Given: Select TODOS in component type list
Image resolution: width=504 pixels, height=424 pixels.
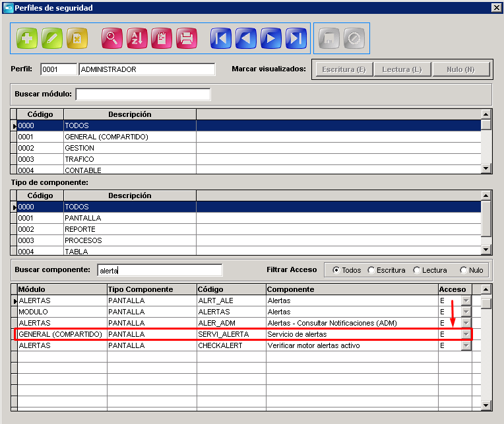Looking at the screenshot, I should click(x=249, y=207).
